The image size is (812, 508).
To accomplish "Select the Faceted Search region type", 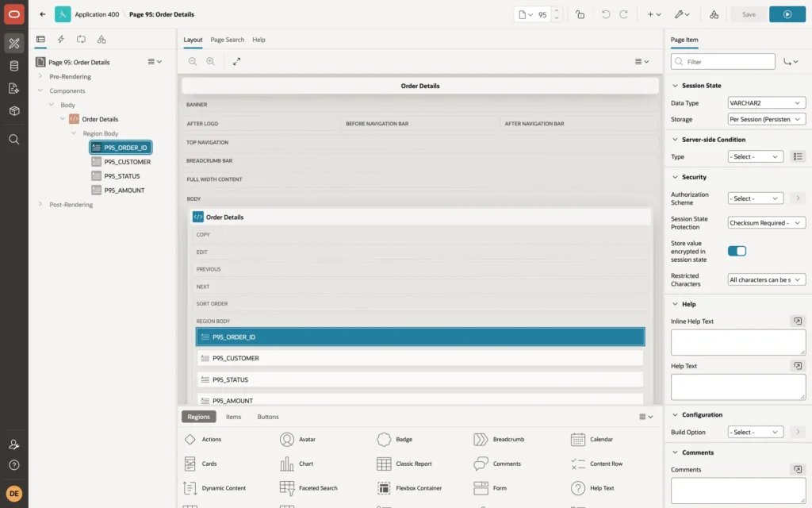I will coord(308,488).
